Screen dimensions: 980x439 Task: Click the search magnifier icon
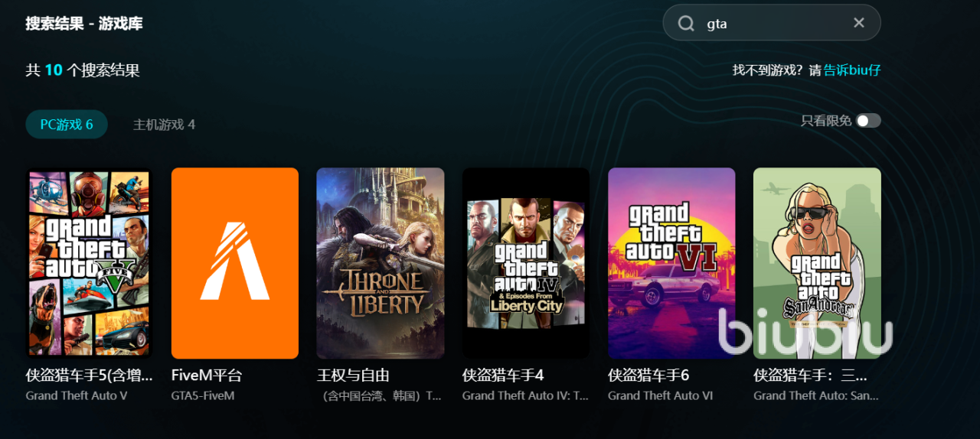(x=686, y=24)
